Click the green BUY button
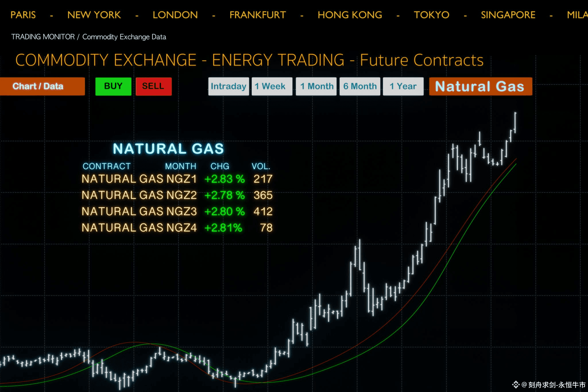Screen dimensions: 588x392 pos(113,86)
